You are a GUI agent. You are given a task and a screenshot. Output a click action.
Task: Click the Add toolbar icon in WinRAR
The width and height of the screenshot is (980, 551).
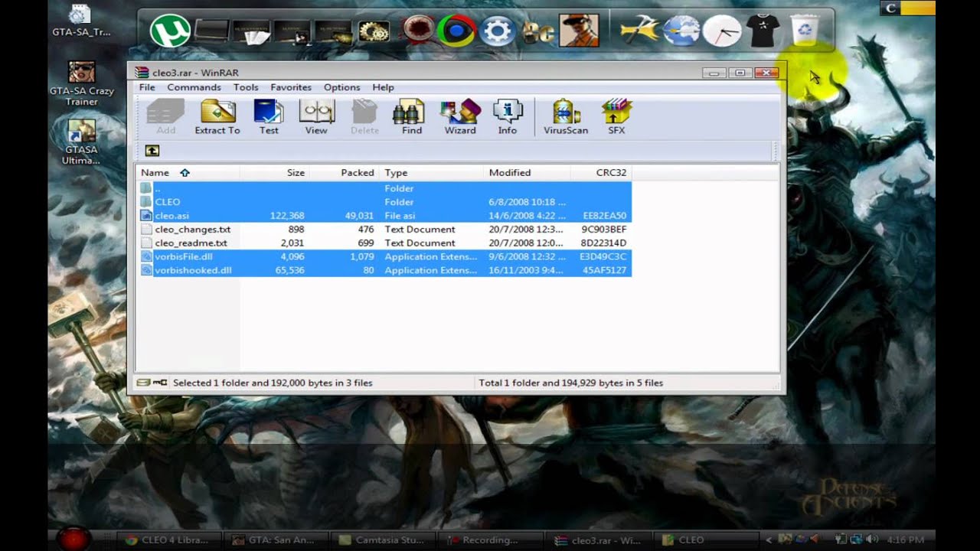165,117
